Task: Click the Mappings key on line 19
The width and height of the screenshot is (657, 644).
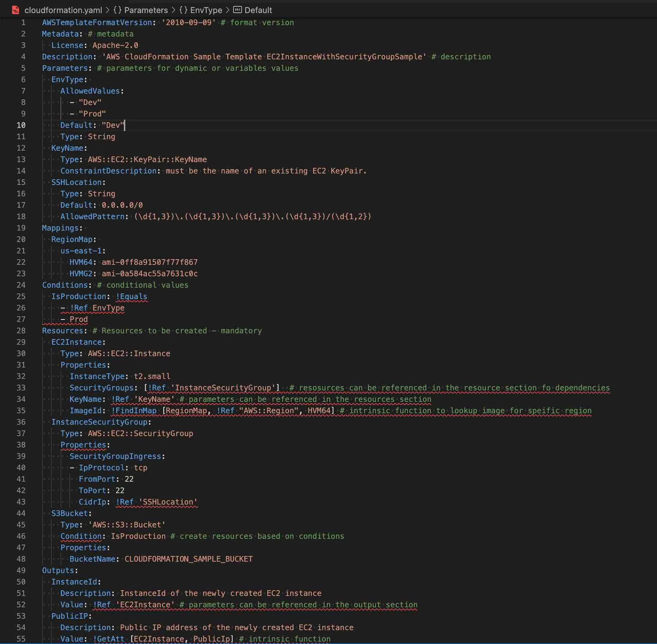Action: [x=60, y=228]
